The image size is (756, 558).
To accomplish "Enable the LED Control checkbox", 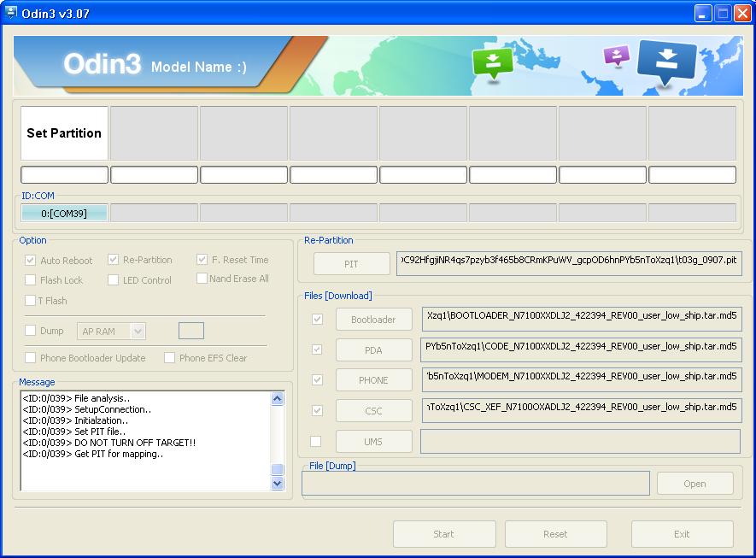I will click(x=113, y=279).
